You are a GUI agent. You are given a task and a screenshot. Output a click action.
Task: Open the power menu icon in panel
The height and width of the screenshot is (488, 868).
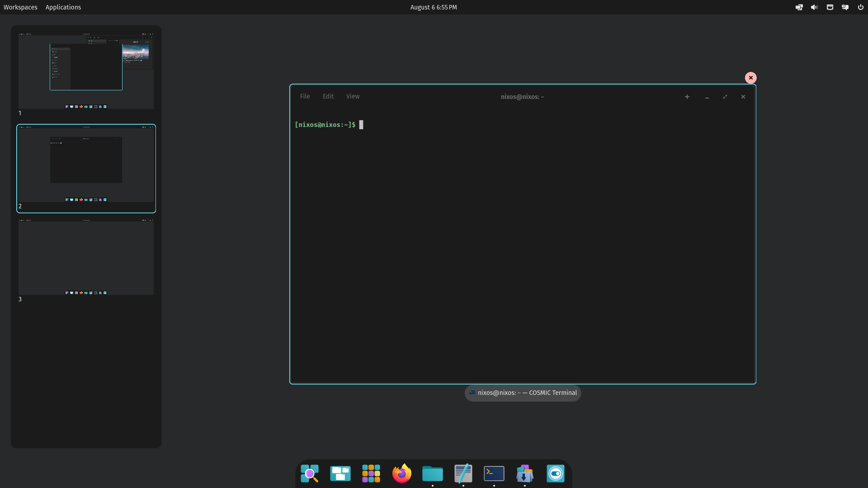861,7
